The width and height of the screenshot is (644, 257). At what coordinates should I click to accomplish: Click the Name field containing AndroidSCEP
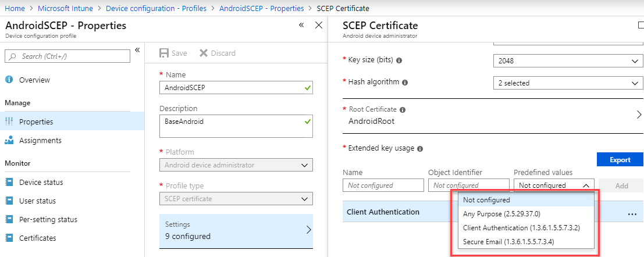coord(236,87)
